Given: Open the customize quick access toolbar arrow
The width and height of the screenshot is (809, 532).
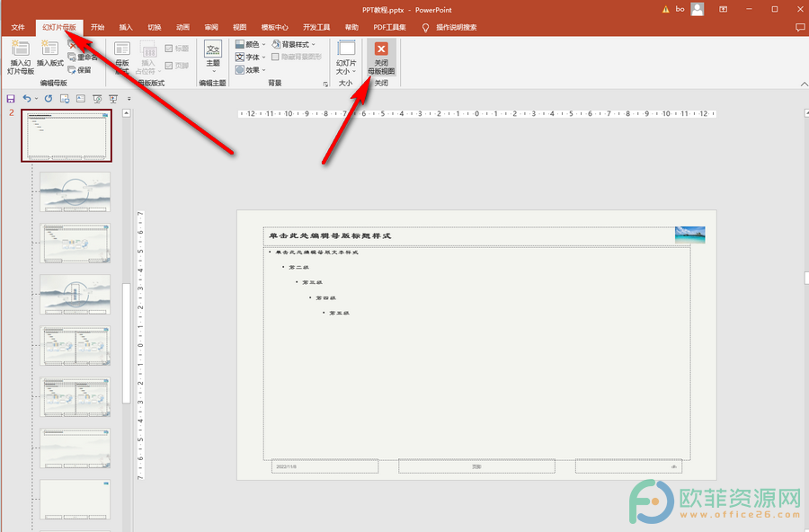Looking at the screenshot, I should point(129,99).
